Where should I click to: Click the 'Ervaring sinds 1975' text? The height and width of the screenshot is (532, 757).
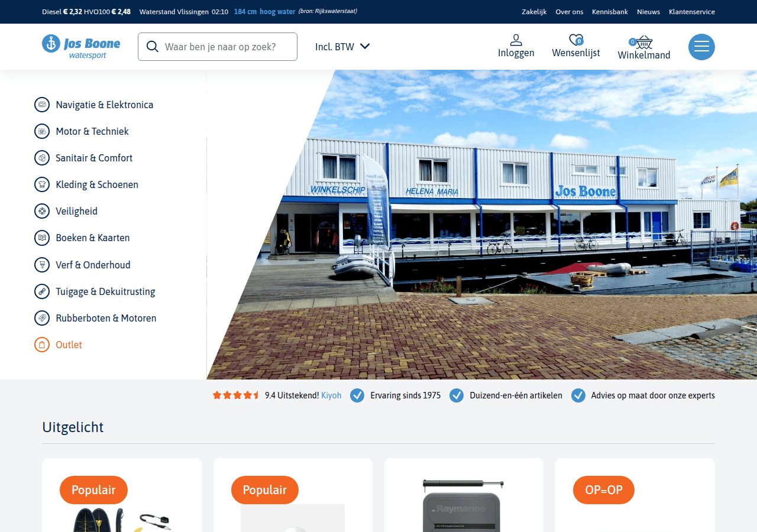pyautogui.click(x=406, y=395)
